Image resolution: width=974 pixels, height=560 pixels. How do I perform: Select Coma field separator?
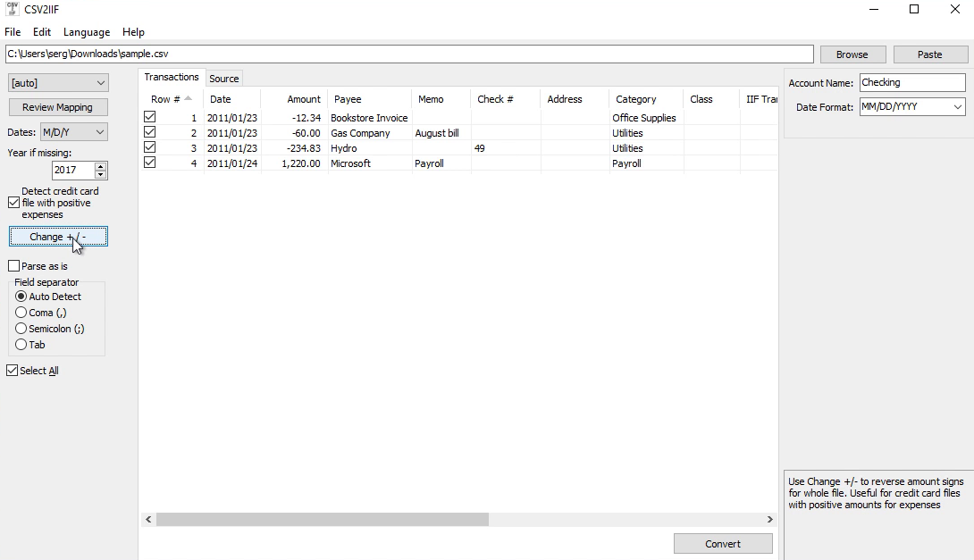point(21,313)
